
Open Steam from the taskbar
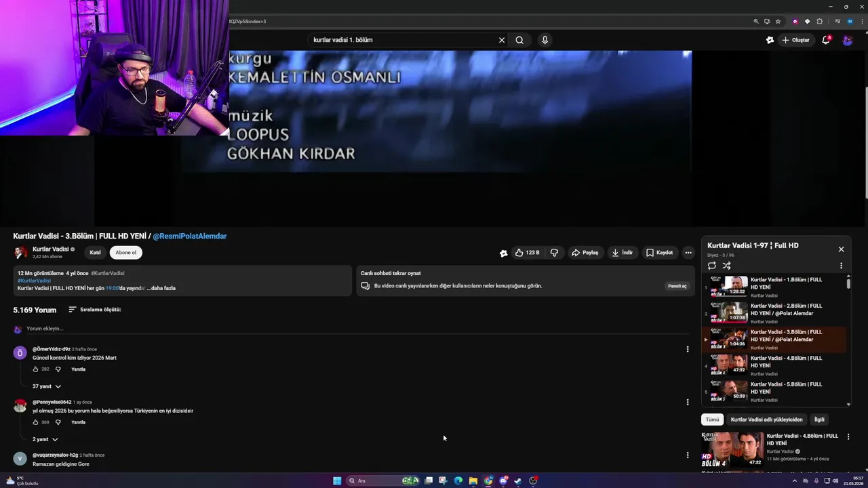click(x=518, y=481)
